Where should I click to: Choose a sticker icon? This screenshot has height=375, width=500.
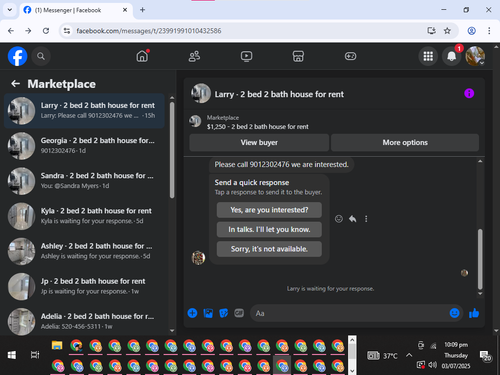(223, 313)
